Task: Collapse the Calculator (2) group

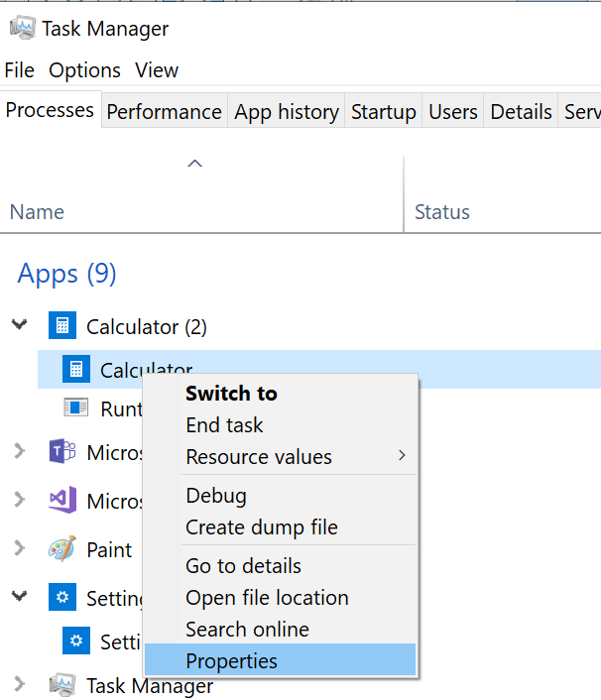Action: click(x=19, y=324)
